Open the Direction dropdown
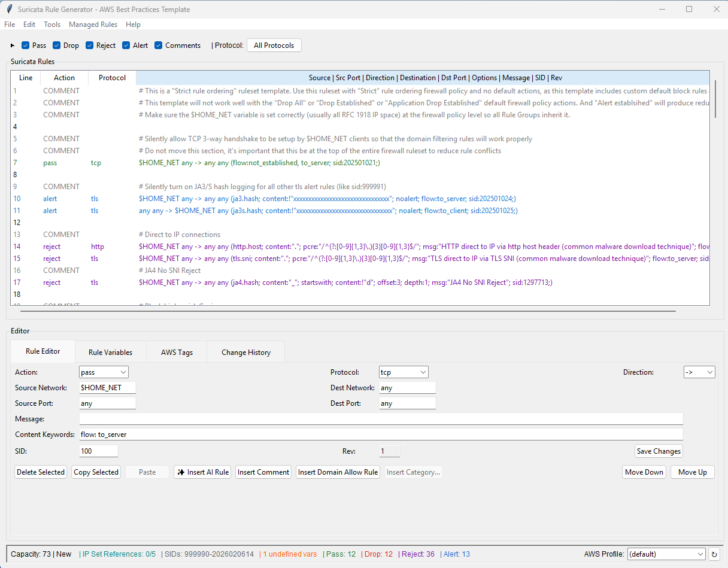 [x=699, y=372]
